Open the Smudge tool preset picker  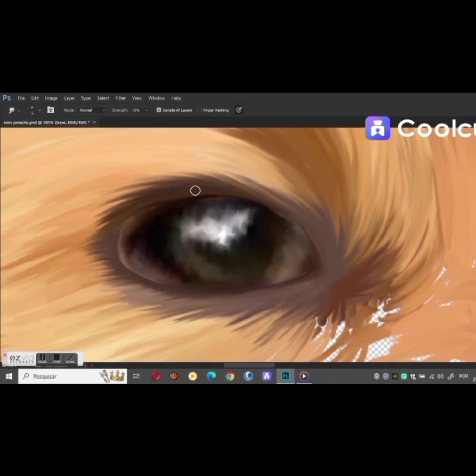pyautogui.click(x=14, y=110)
